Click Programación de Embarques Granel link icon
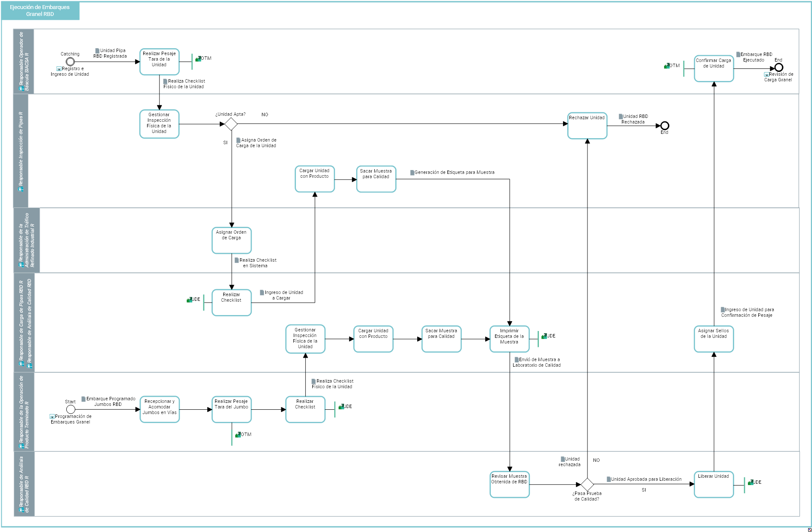 pyautogui.click(x=52, y=417)
